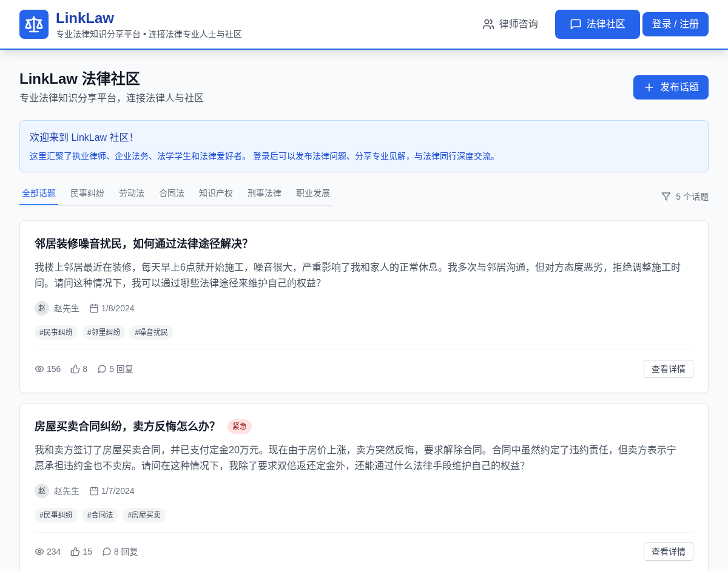Open the 房屋买卖合同纠纷 post title
728x571 pixels.
(x=125, y=427)
